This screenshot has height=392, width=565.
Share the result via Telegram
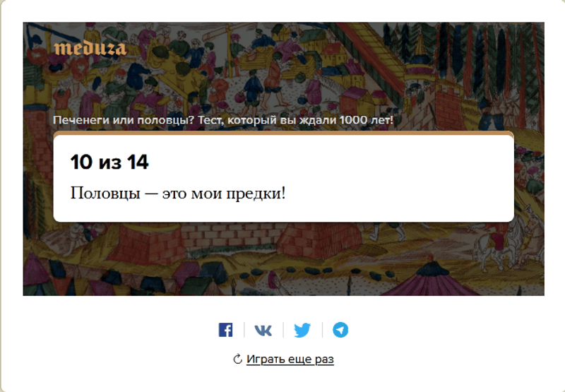[x=340, y=330]
